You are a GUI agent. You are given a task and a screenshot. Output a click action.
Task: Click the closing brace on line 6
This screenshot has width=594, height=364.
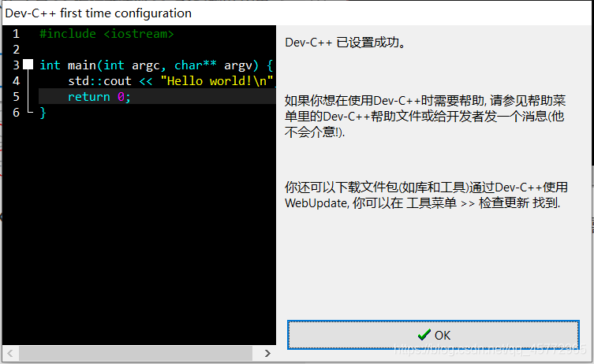(43, 113)
